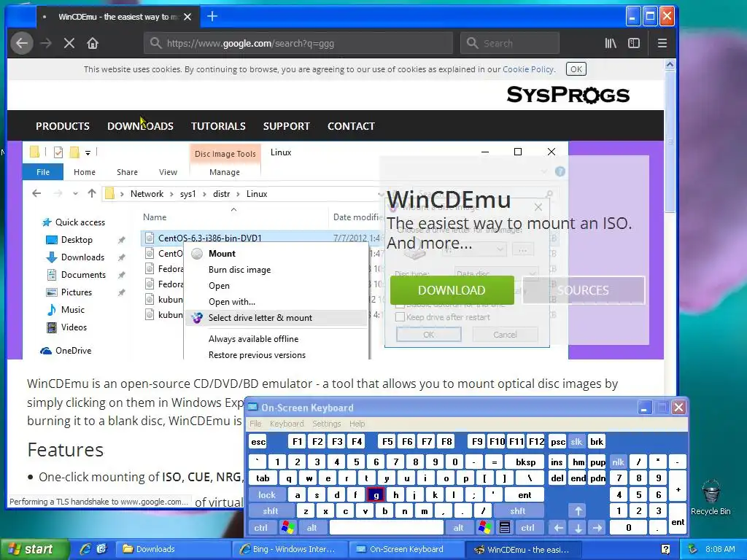Click the left shft key
Viewport: 747px width, 560px height.
point(271,511)
